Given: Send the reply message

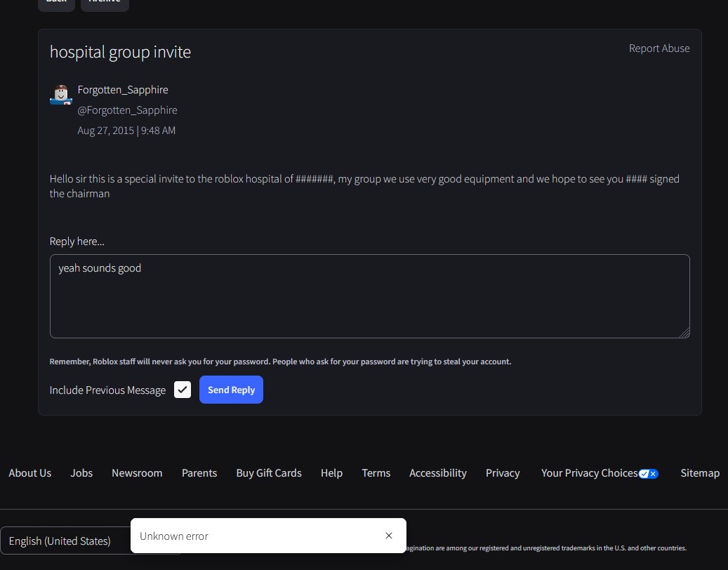Looking at the screenshot, I should pyautogui.click(x=231, y=390).
